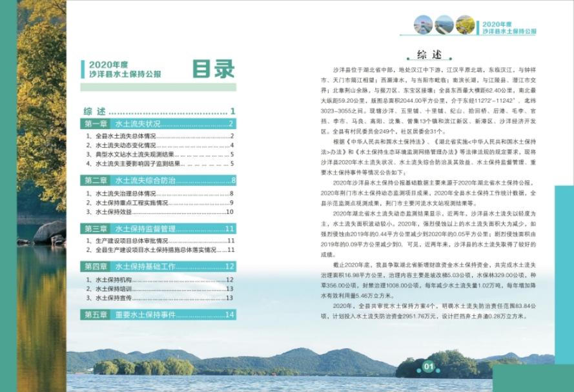Click paragraph starting 沙洋县位于湖北省中部
This screenshot has height=392, width=574.
pos(429,101)
